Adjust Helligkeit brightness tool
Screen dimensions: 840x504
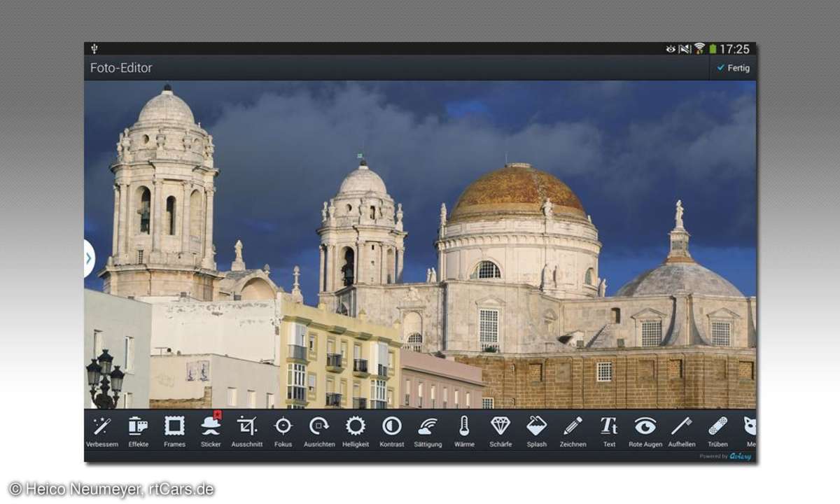(356, 431)
